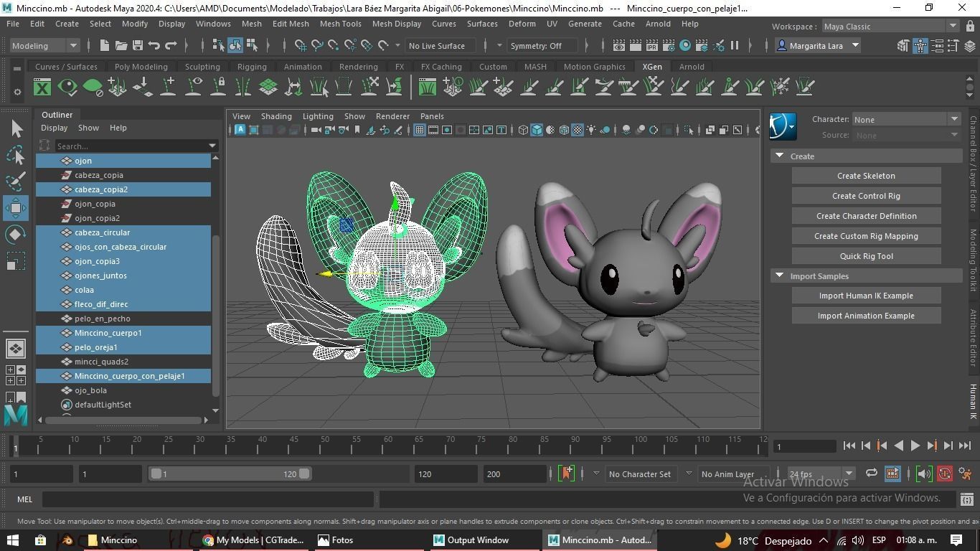The width and height of the screenshot is (980, 551).
Task: Open the Workspace Maya Classic dropdown
Action: [x=890, y=27]
